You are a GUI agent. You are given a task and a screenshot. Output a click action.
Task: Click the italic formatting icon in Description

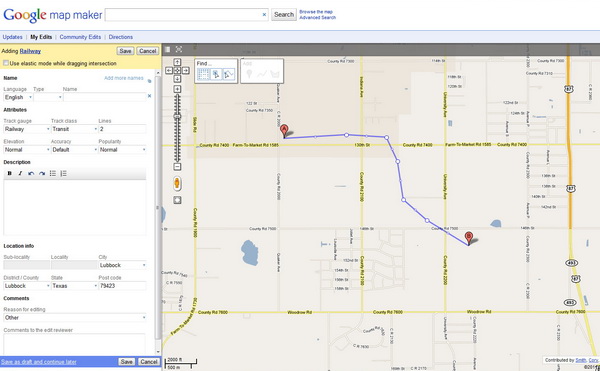20,174
